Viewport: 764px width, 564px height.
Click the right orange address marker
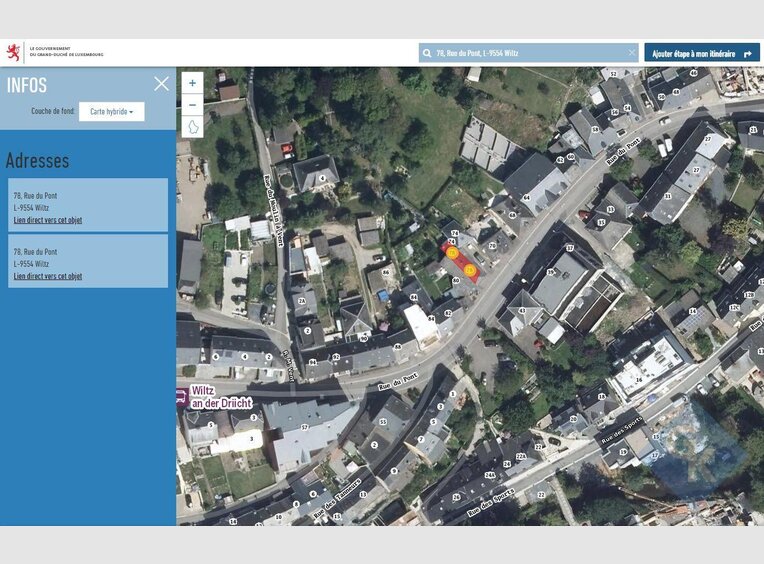point(469,268)
